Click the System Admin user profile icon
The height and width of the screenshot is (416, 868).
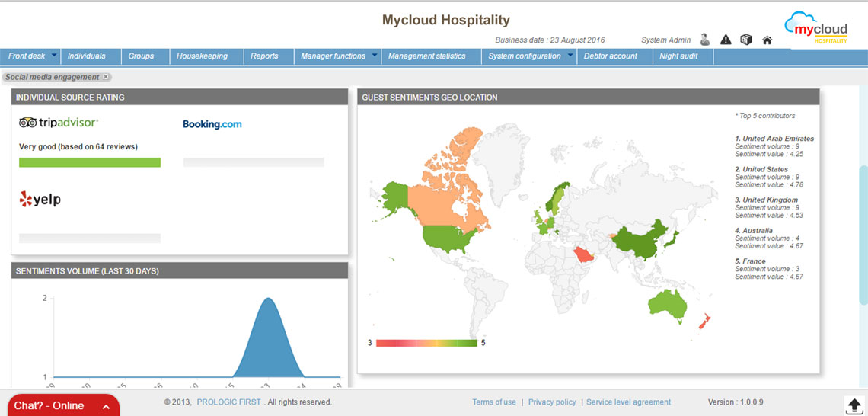point(705,40)
